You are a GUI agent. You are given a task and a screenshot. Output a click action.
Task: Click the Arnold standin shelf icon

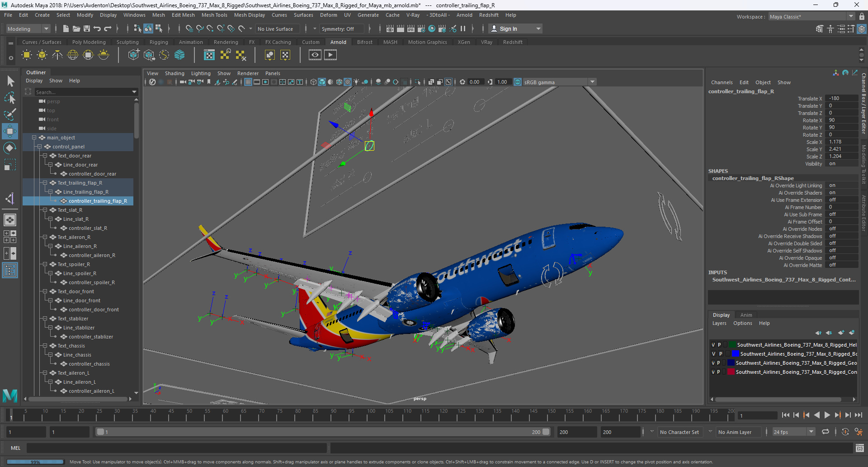133,55
